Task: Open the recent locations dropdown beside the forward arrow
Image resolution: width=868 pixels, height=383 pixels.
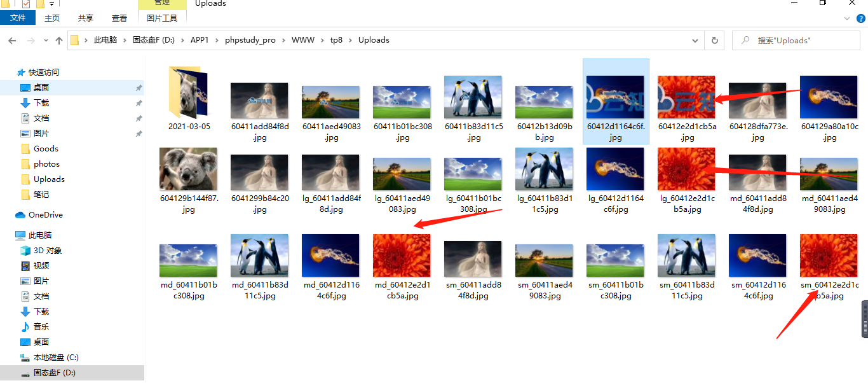Action: tap(45, 40)
